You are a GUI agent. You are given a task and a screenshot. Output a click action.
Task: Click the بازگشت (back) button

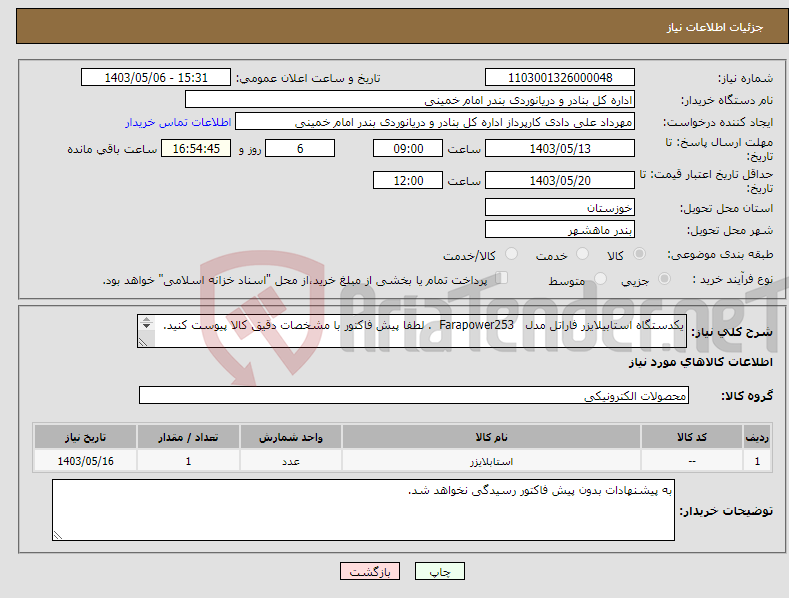point(370,571)
